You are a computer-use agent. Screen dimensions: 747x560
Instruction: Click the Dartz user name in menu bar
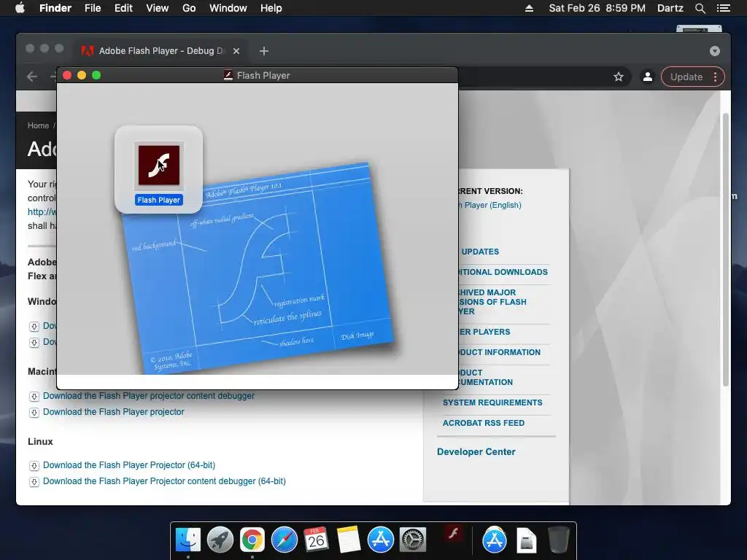[670, 8]
